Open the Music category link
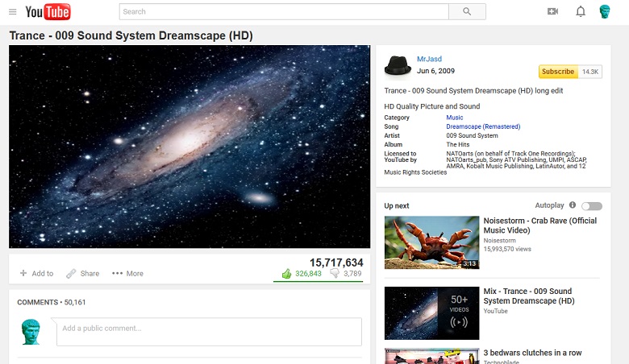This screenshot has height=364, width=629. click(455, 118)
